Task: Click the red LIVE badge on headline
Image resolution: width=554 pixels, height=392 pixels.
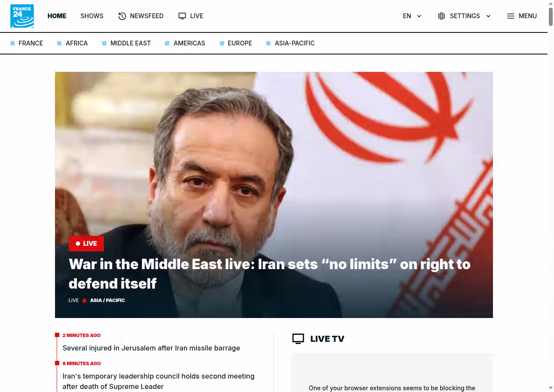Action: point(86,244)
